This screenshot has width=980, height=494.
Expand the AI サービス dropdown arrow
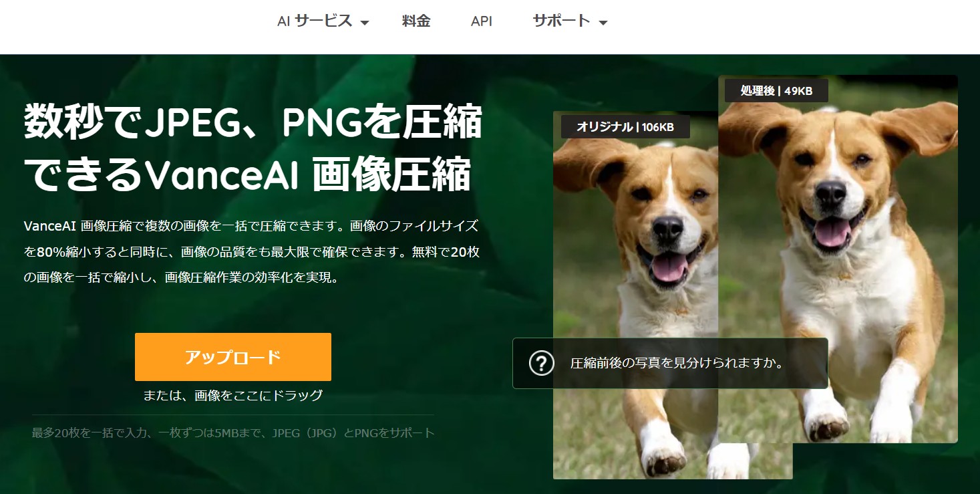[365, 23]
